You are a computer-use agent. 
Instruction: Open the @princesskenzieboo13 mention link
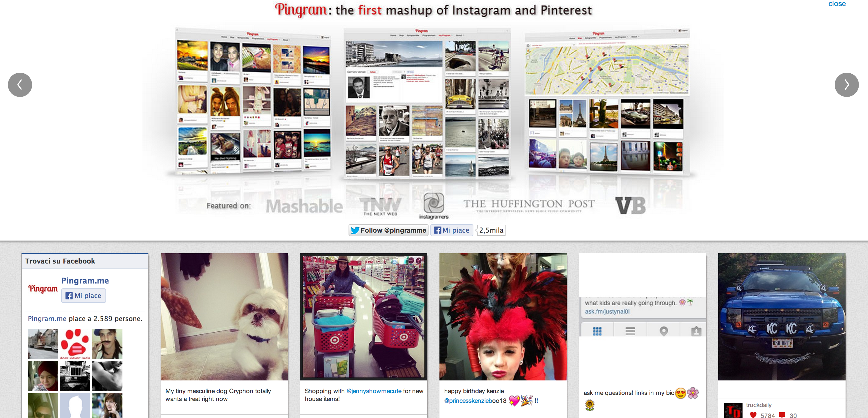click(x=475, y=400)
